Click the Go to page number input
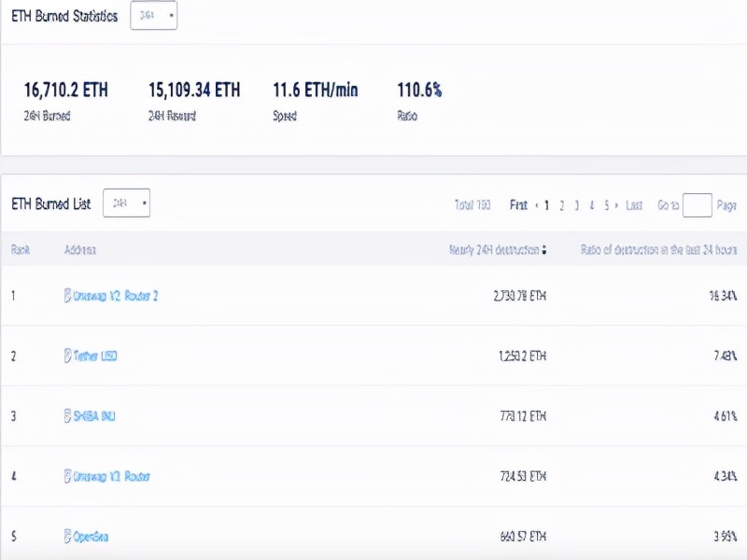The image size is (747, 560). [697, 205]
